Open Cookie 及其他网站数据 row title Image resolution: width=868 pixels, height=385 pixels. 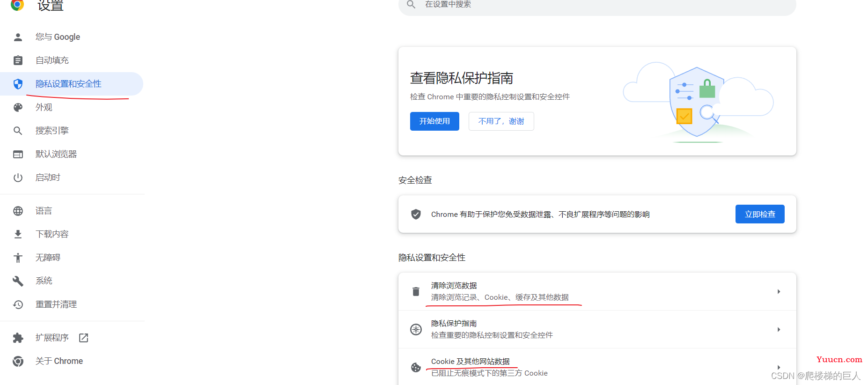471,361
